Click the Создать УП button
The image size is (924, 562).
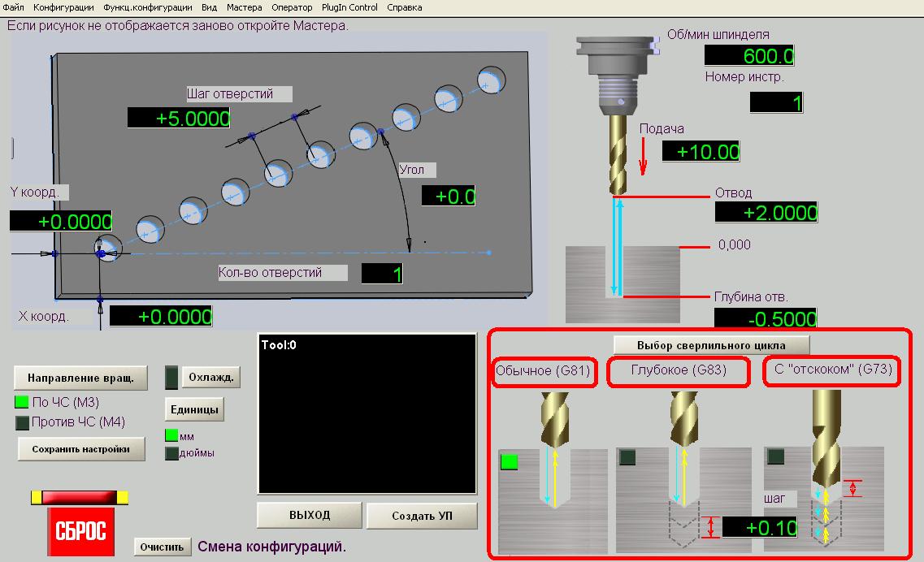(x=422, y=516)
